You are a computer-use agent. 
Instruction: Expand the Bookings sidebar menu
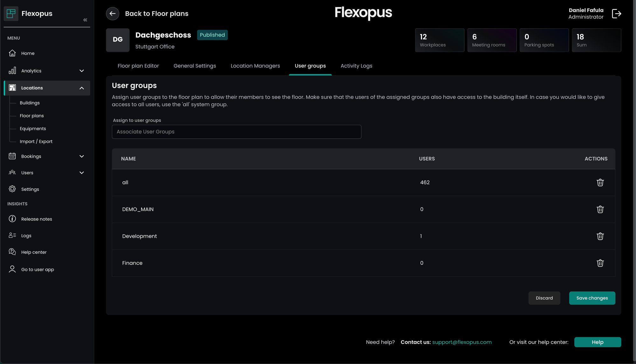[82, 156]
